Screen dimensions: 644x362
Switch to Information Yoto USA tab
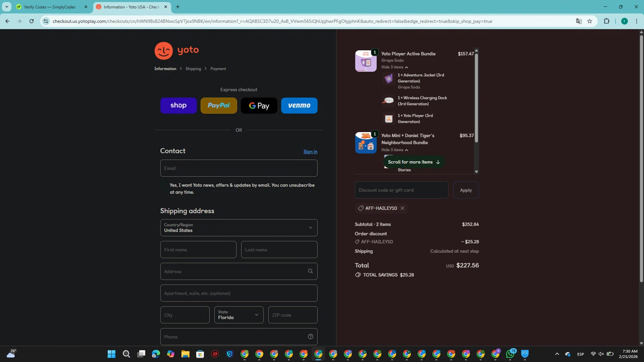(x=131, y=7)
